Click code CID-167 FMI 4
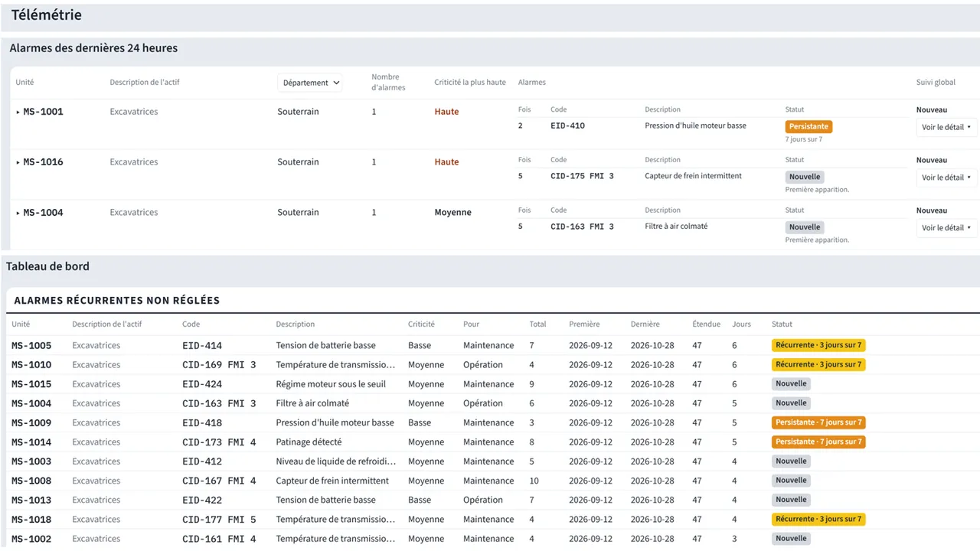Image resolution: width=980 pixels, height=551 pixels. [x=219, y=481]
